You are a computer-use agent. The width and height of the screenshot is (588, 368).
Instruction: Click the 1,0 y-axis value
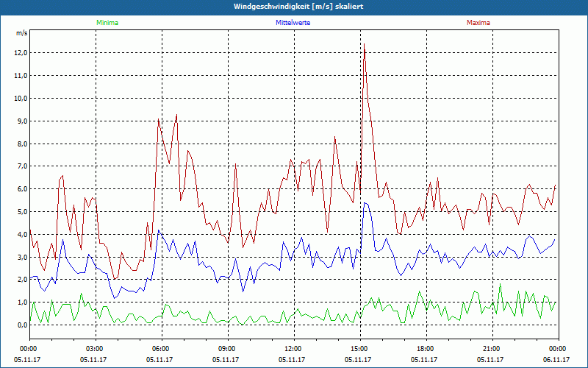coord(22,302)
